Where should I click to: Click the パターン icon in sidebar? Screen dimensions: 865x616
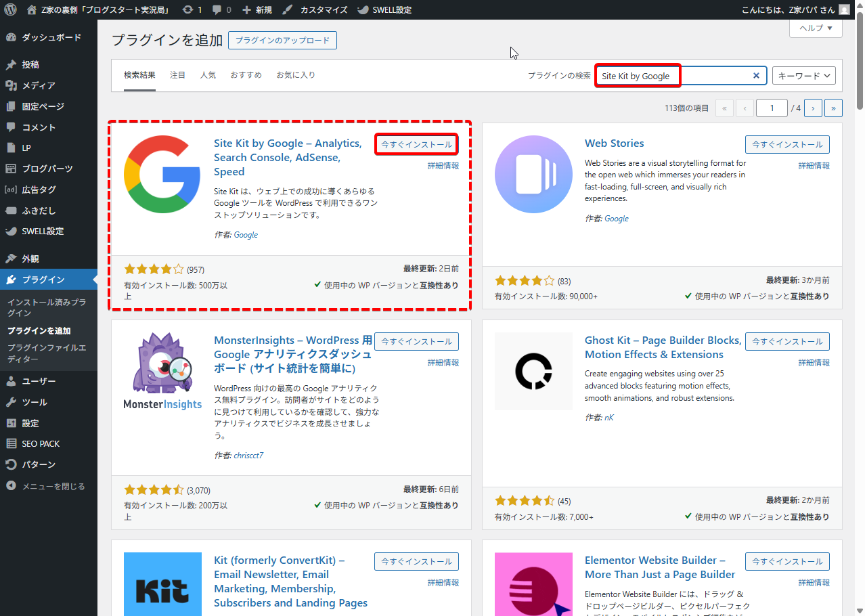11,465
